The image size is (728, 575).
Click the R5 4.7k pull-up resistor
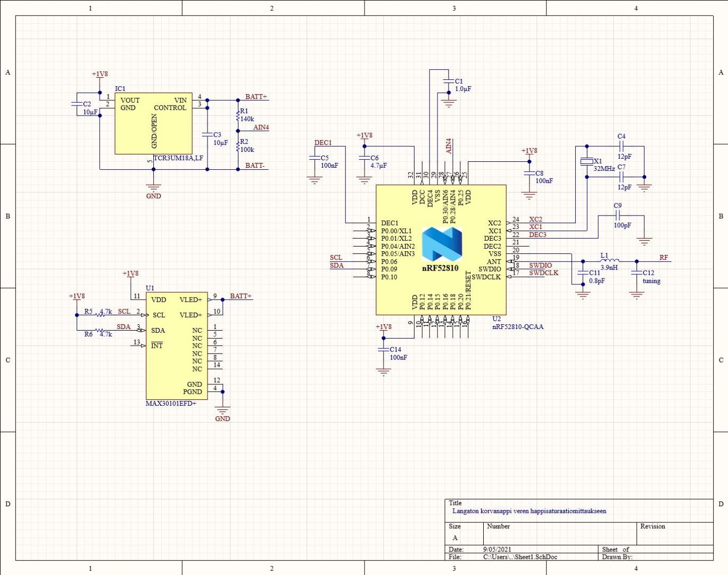tap(100, 315)
